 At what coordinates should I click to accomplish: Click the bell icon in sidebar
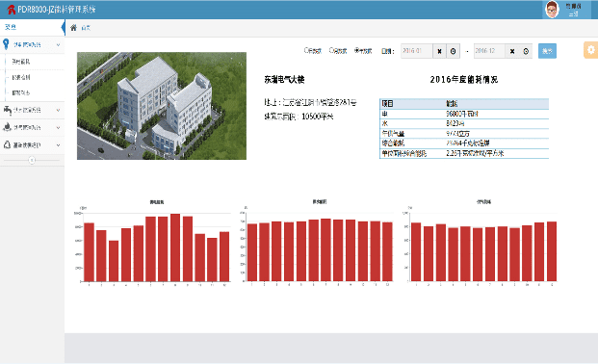tap(7, 145)
